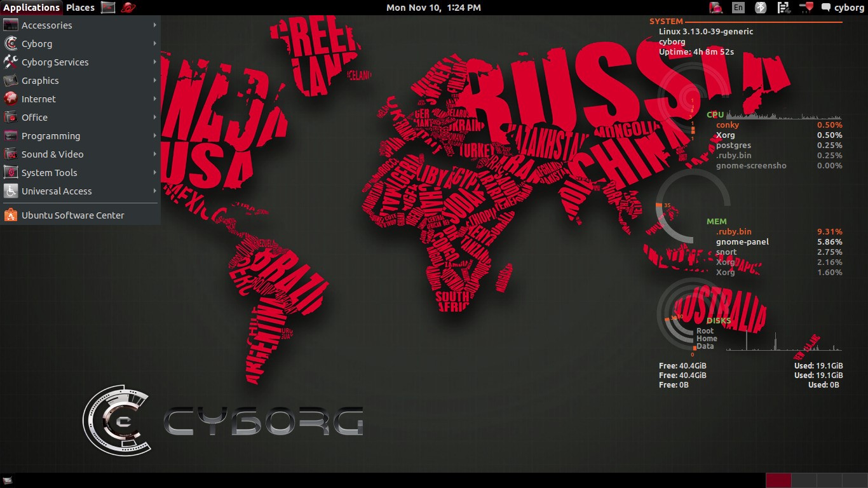This screenshot has height=488, width=868.
Task: Click the Cyborg logo icon in the Applications menu
Action: [10, 43]
